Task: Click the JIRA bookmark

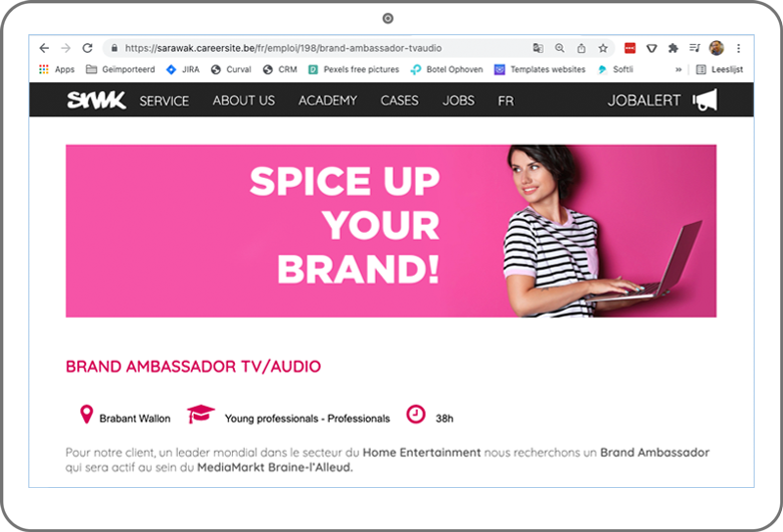Action: (x=183, y=69)
